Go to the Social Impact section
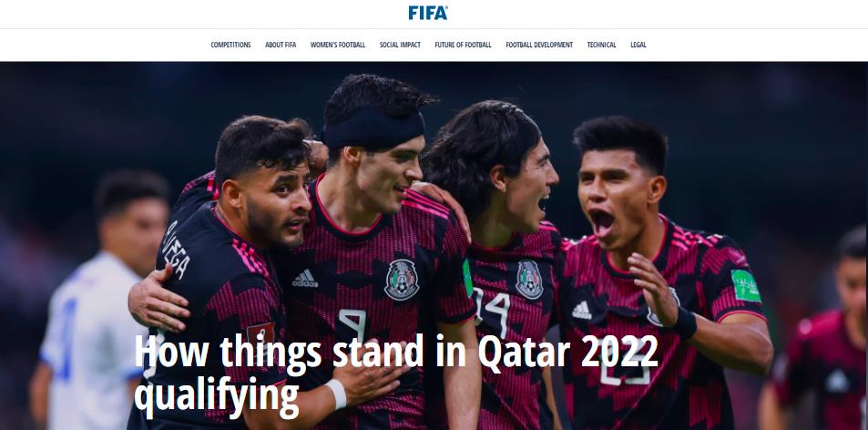 click(400, 45)
